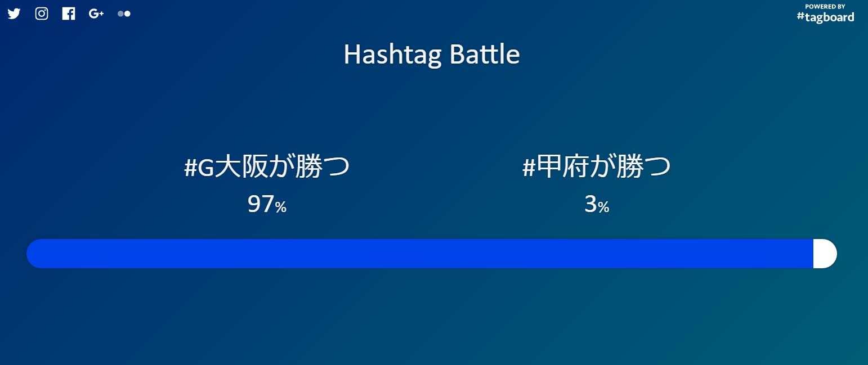Screen dimensions: 868x365
Task: Click the number 3 score
Action: point(590,205)
